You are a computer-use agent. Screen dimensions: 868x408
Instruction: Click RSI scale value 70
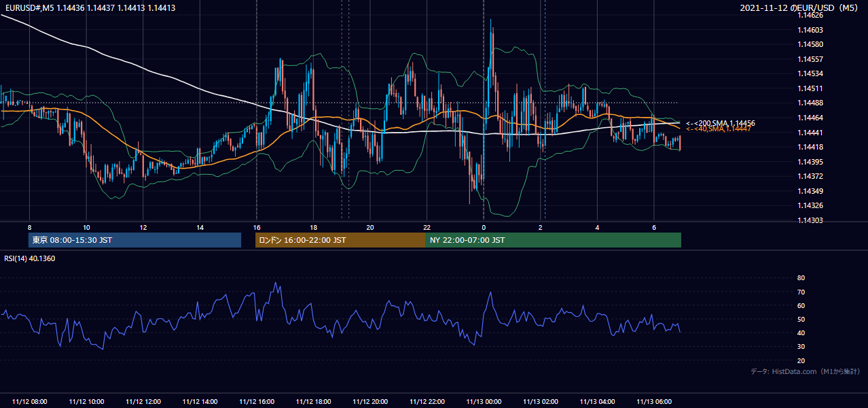coord(801,292)
